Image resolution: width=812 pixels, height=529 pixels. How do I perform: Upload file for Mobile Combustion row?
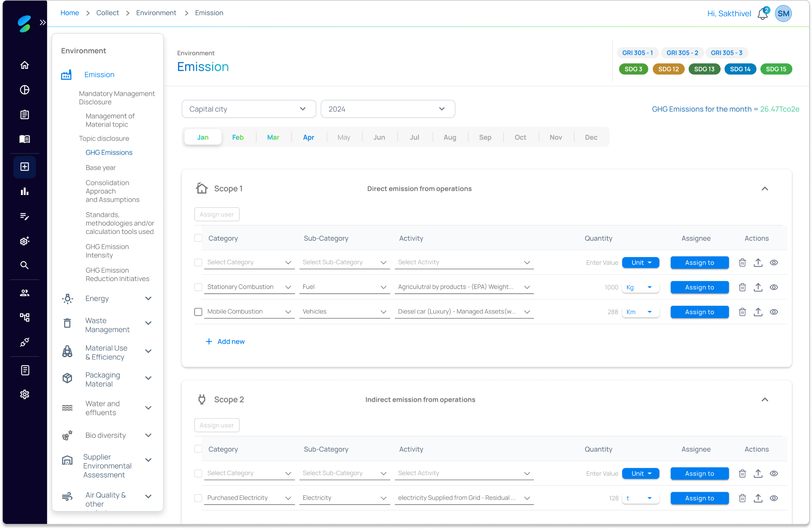pyautogui.click(x=758, y=312)
